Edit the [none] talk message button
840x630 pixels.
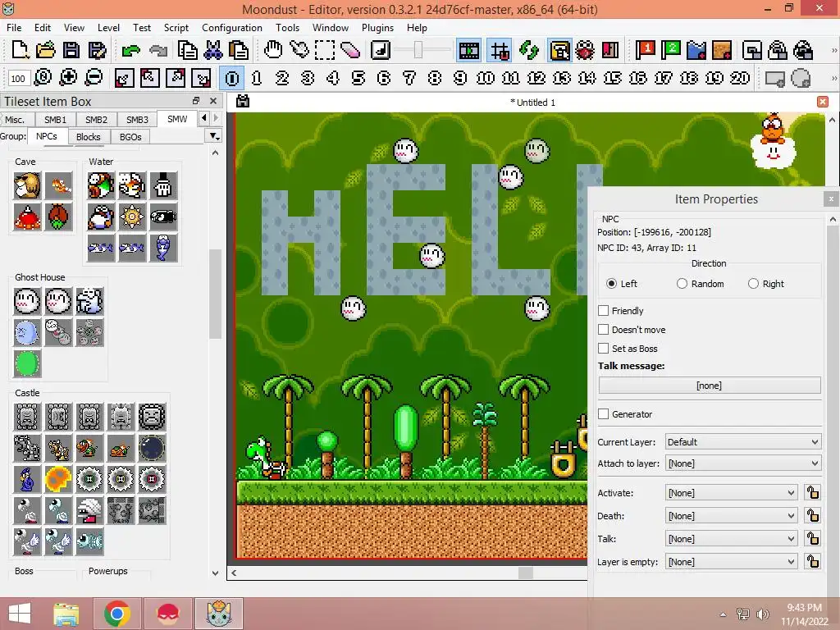[710, 386]
